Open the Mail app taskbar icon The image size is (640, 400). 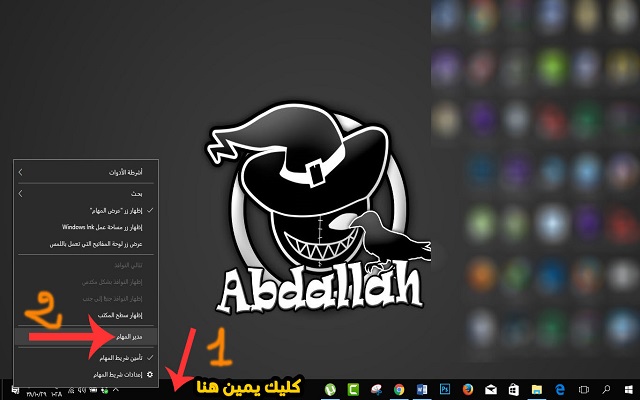pos(489,389)
